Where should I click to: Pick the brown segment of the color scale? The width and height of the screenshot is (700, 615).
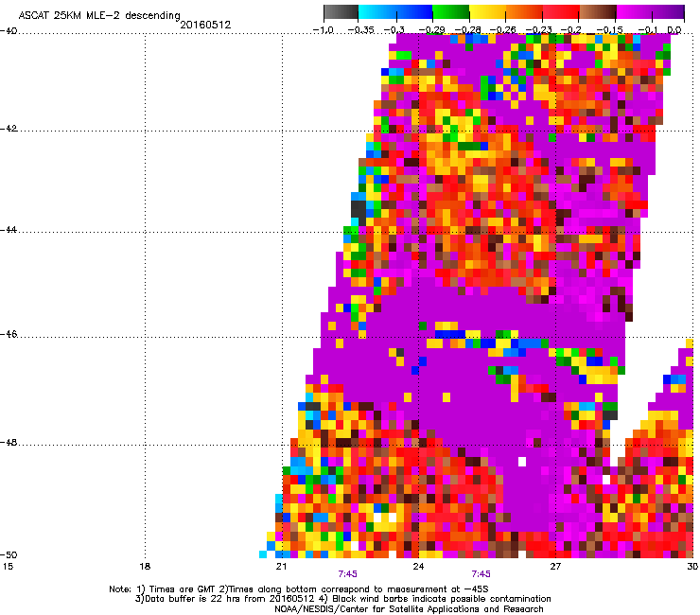[598, 11]
